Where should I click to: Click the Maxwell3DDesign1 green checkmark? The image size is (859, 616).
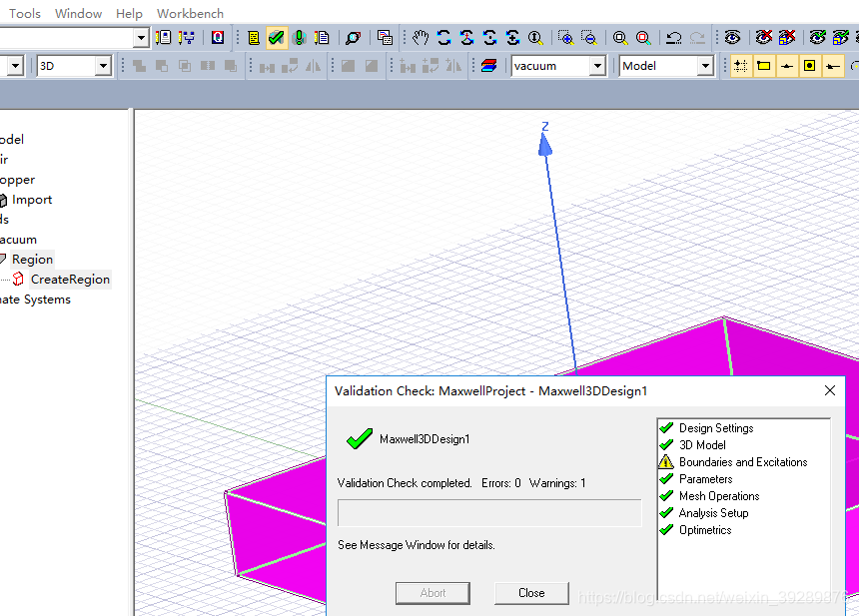[x=360, y=439]
